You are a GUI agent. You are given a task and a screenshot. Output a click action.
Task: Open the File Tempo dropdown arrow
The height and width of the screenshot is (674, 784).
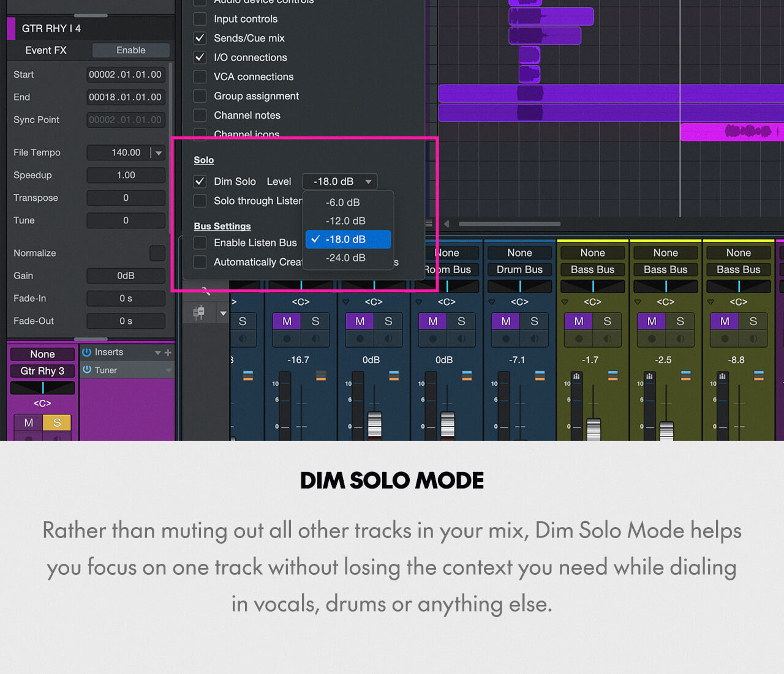pyautogui.click(x=159, y=153)
